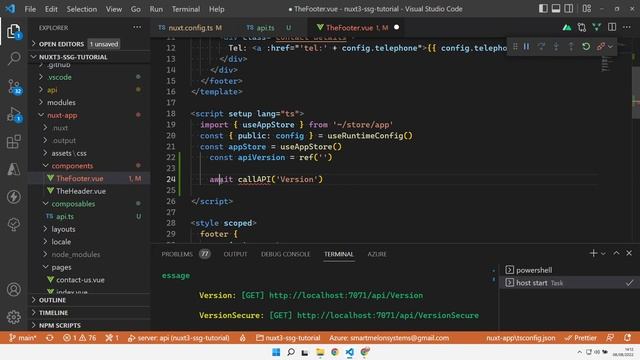Pause the debugger

click(527, 47)
